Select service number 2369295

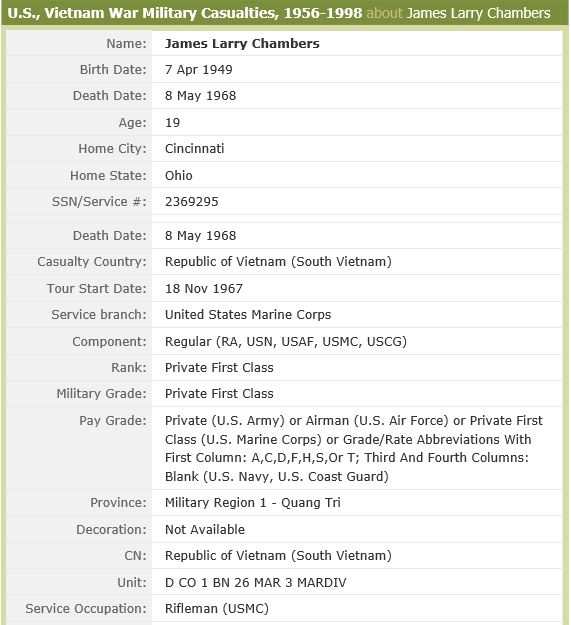[x=192, y=202]
